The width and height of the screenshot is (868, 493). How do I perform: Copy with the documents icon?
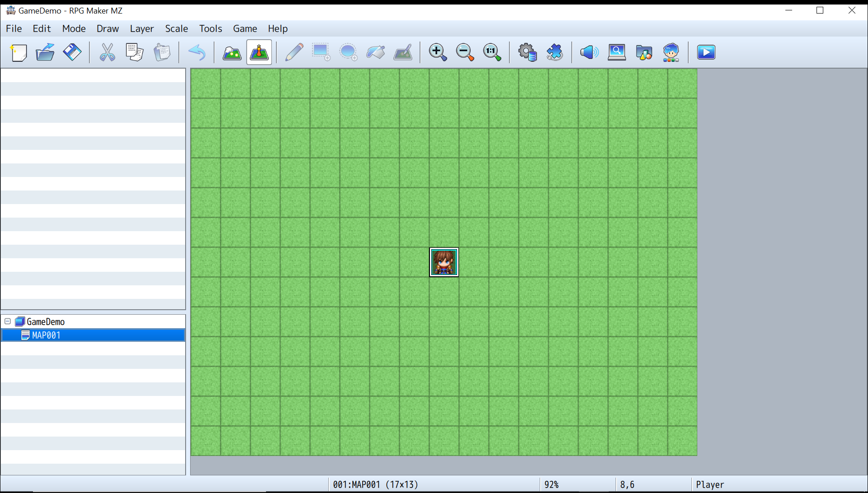coord(135,52)
